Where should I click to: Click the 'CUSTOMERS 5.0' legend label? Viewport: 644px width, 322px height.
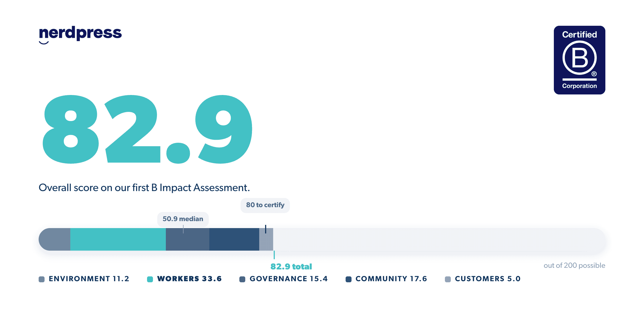[488, 279]
